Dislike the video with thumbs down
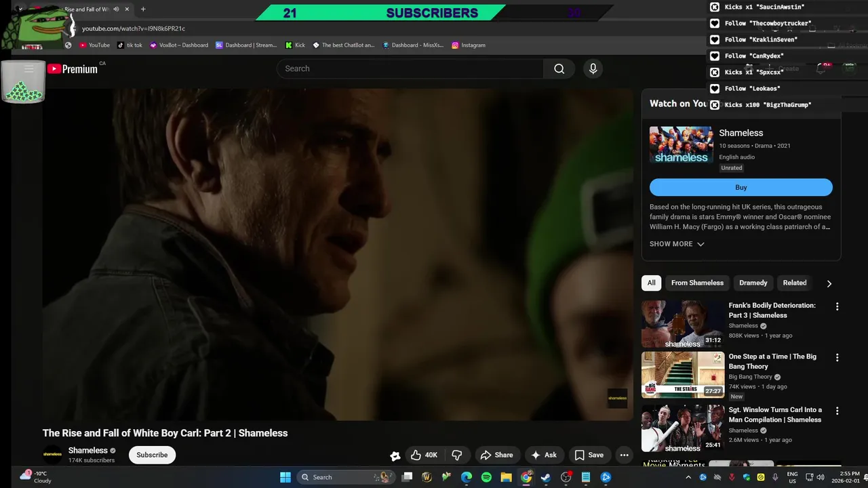868x488 pixels. point(457,455)
